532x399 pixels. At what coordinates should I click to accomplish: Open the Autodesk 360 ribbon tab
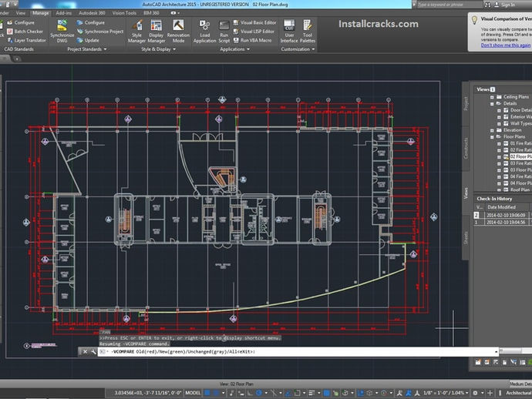(92, 13)
